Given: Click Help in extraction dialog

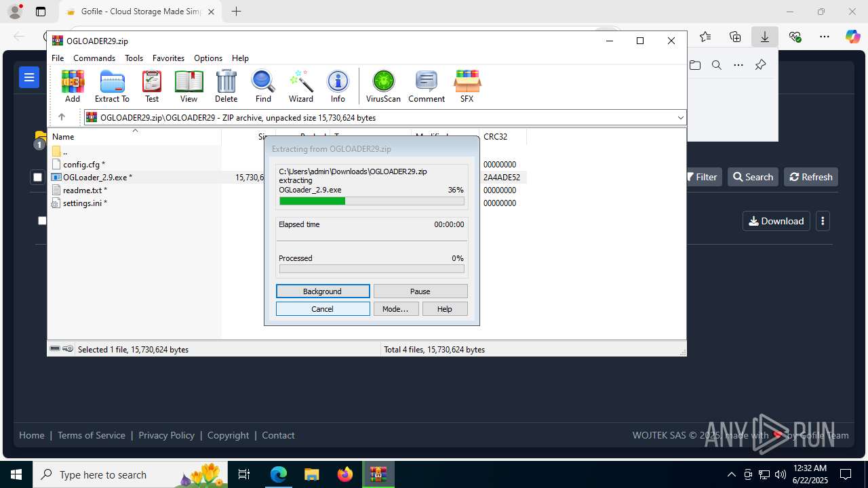Looking at the screenshot, I should coord(445,309).
